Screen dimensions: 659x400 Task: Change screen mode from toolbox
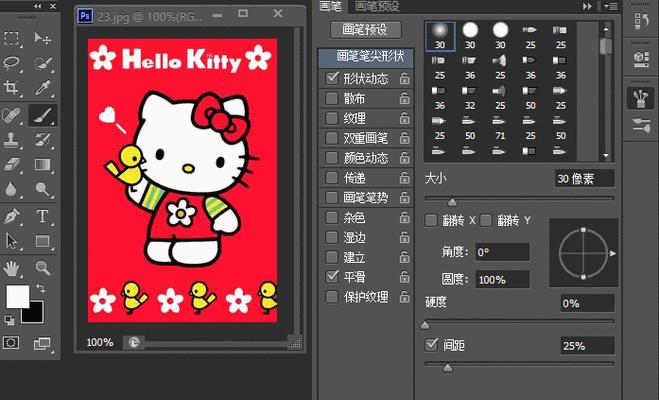tap(42, 344)
